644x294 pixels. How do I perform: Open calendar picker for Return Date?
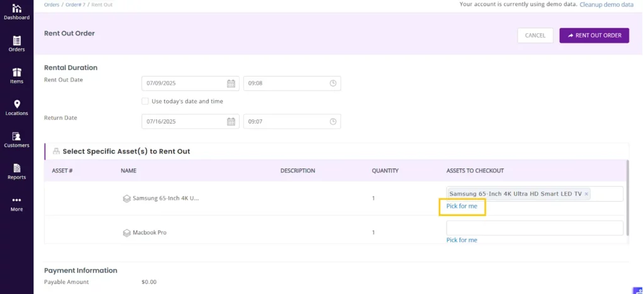231,121
